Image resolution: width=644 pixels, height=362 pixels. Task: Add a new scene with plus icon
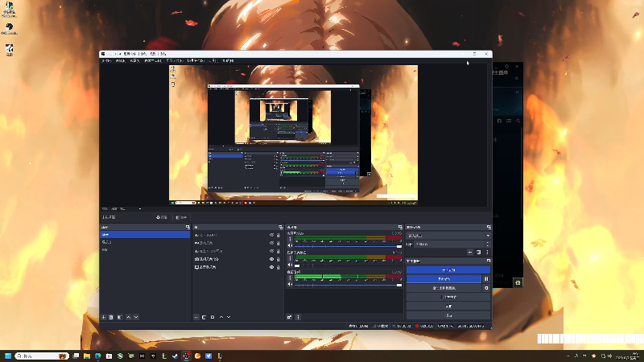104,317
